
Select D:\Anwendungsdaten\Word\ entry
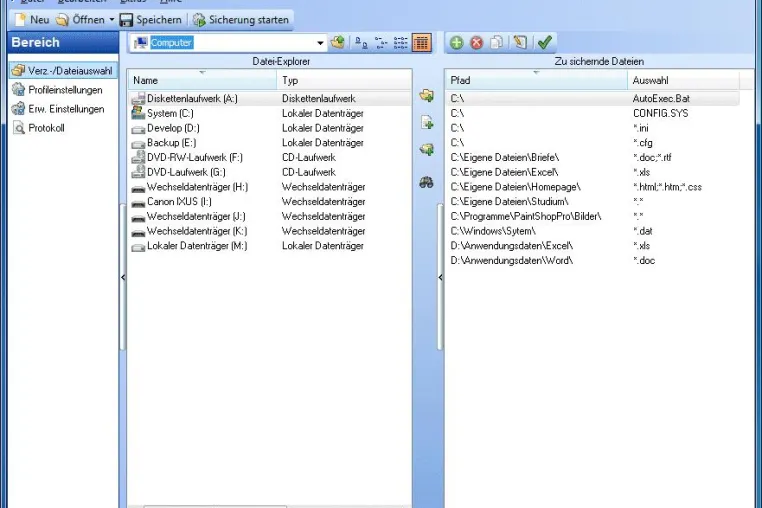click(x=593, y=261)
